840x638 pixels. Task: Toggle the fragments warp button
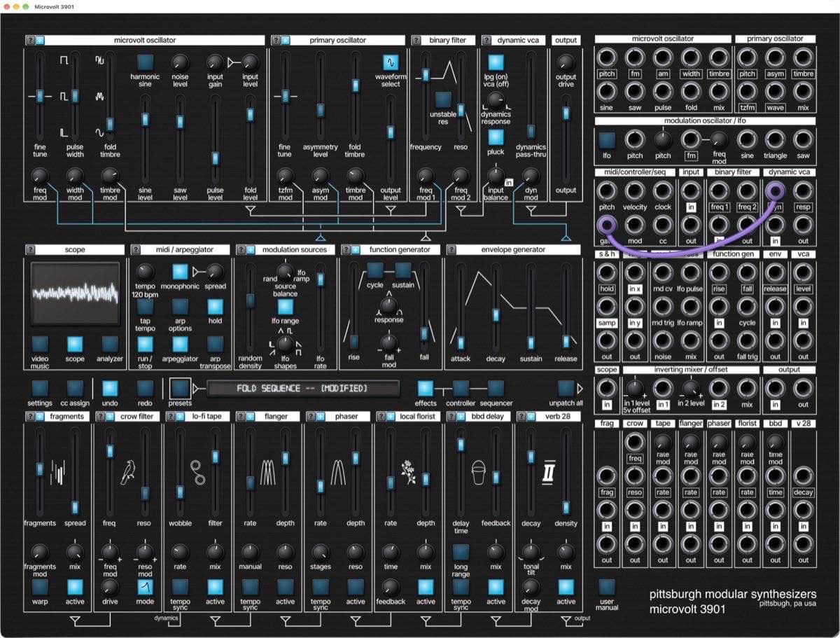[x=40, y=587]
